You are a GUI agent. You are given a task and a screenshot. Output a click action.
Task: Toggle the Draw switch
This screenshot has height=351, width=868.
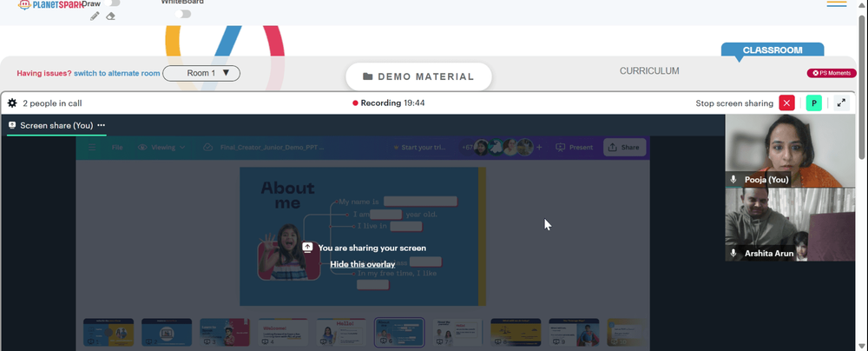(112, 3)
